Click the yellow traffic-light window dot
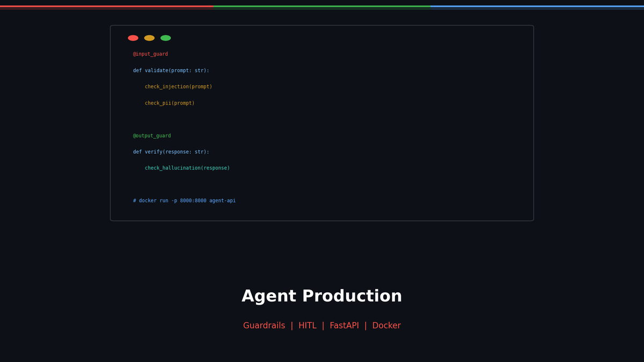The image size is (644, 362). (149, 38)
